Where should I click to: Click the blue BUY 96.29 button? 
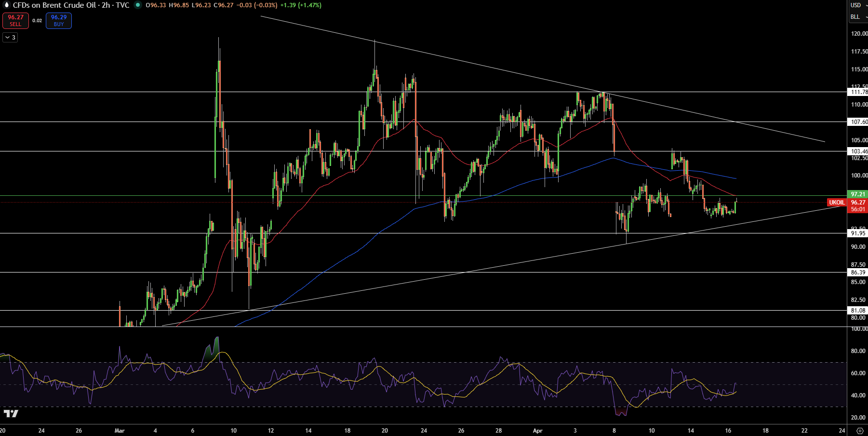click(59, 20)
